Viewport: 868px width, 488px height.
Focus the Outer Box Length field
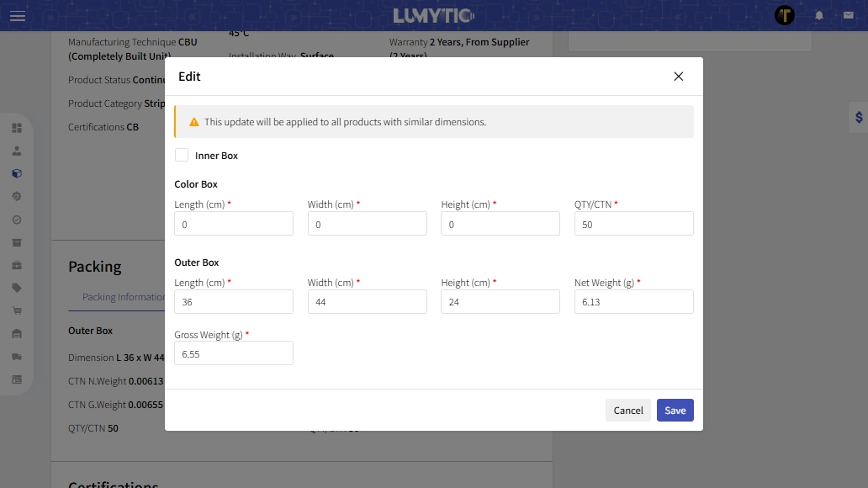(234, 302)
